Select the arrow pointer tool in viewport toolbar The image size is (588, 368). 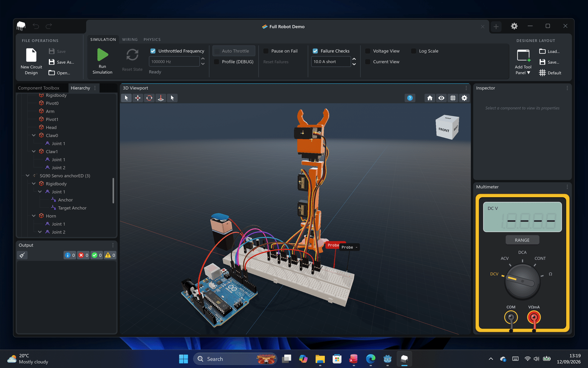tap(126, 98)
